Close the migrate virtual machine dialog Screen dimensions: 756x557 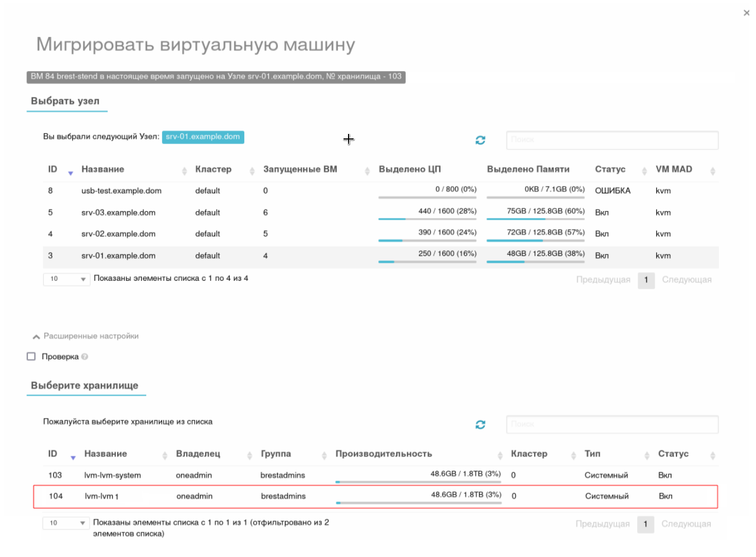746,13
